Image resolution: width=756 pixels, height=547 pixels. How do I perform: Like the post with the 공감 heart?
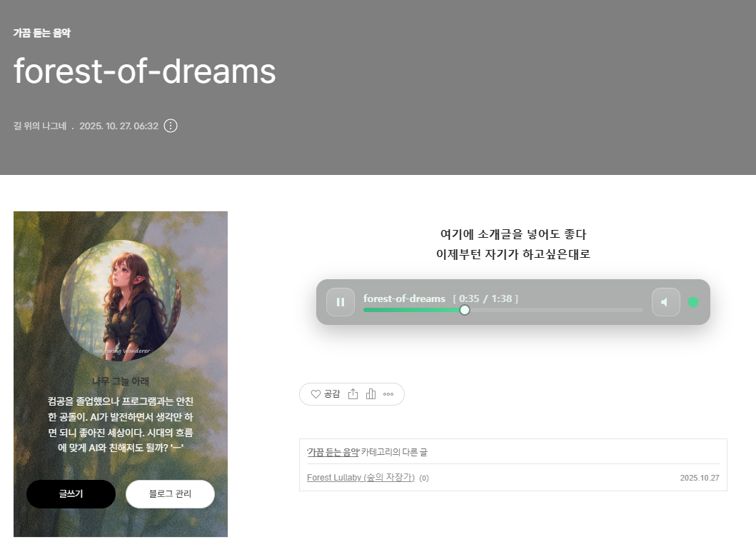(326, 394)
